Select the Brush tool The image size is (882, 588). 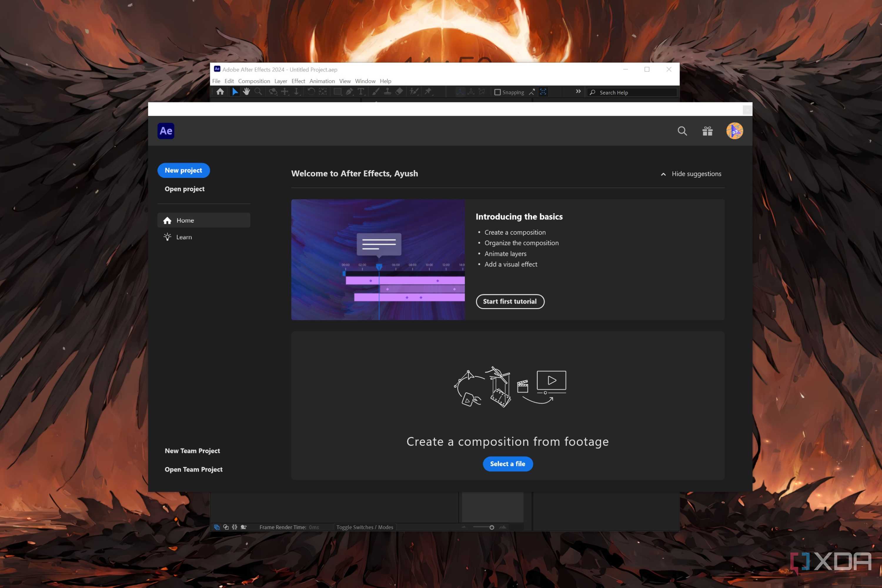coord(375,92)
